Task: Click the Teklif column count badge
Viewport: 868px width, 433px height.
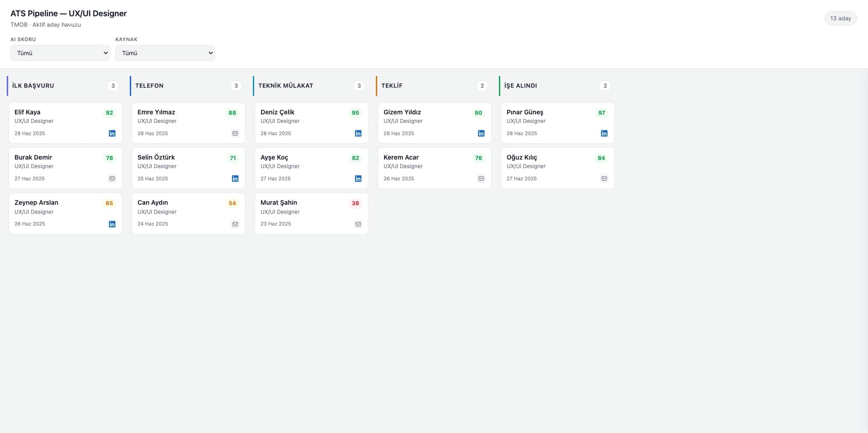Action: click(482, 86)
